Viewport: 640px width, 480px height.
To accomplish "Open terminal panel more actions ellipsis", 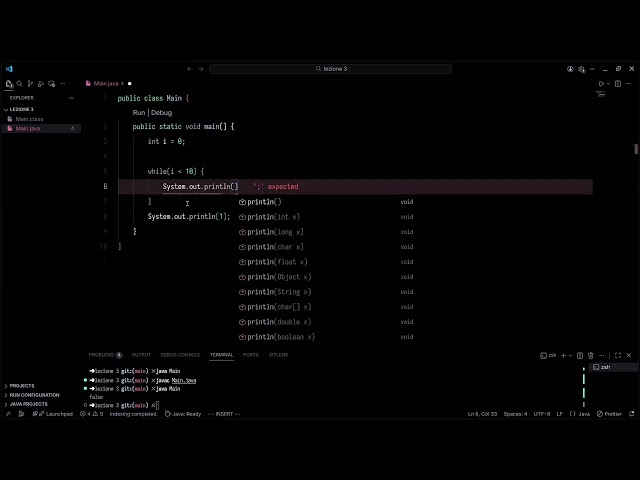I will 602,356.
